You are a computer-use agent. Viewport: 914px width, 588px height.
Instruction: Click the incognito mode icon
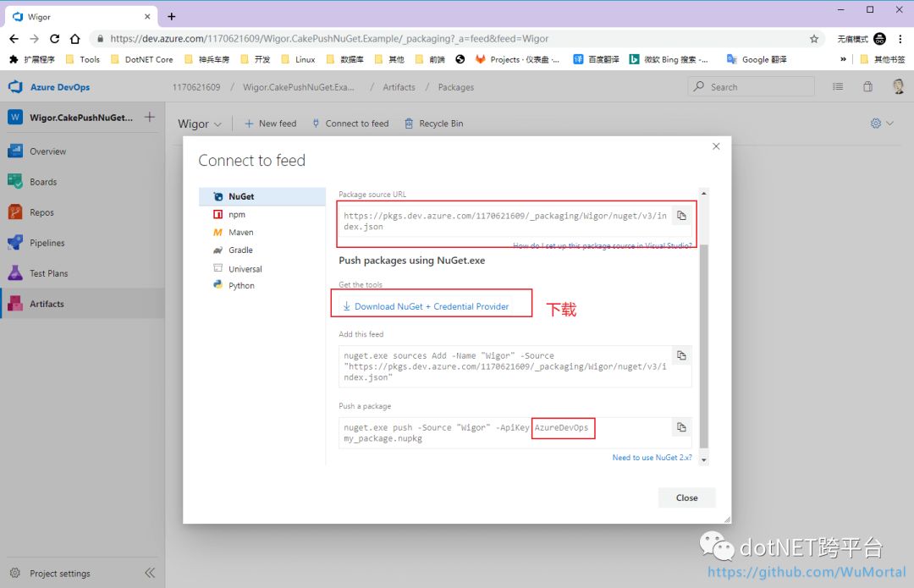point(879,39)
